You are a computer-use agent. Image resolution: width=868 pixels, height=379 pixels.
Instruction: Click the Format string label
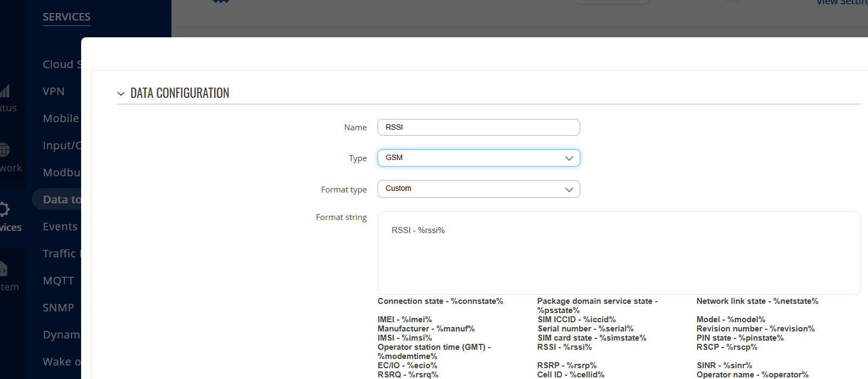pos(341,217)
